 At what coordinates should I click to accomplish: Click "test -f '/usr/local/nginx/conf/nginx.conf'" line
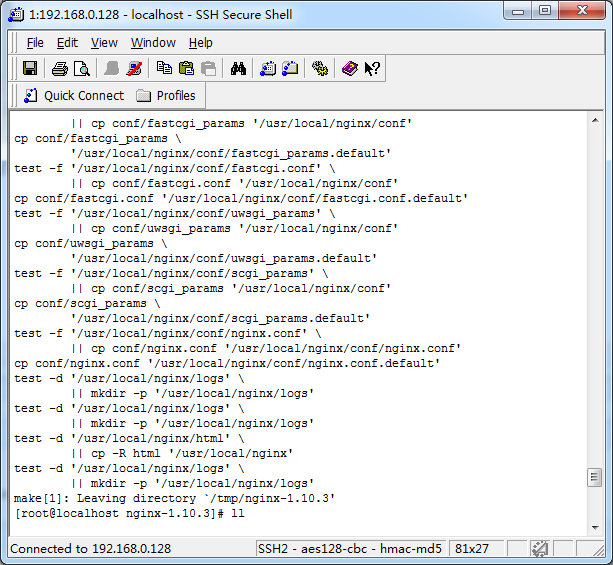[168, 334]
